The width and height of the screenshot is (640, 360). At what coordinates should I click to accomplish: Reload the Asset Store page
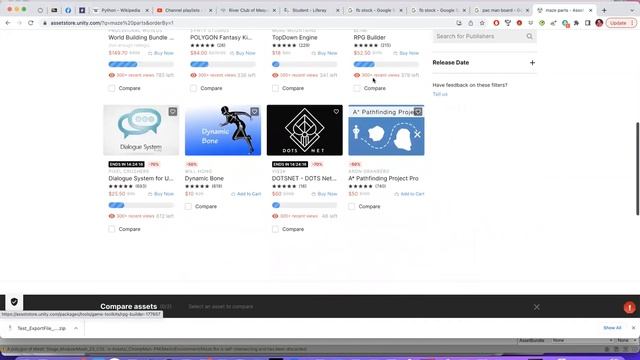coord(31,23)
